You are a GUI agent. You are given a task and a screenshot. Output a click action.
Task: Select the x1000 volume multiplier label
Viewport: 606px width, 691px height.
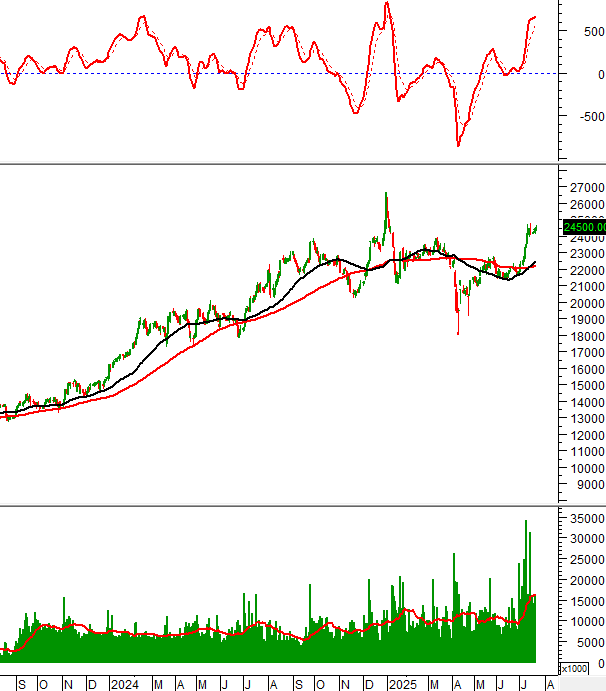[575, 669]
